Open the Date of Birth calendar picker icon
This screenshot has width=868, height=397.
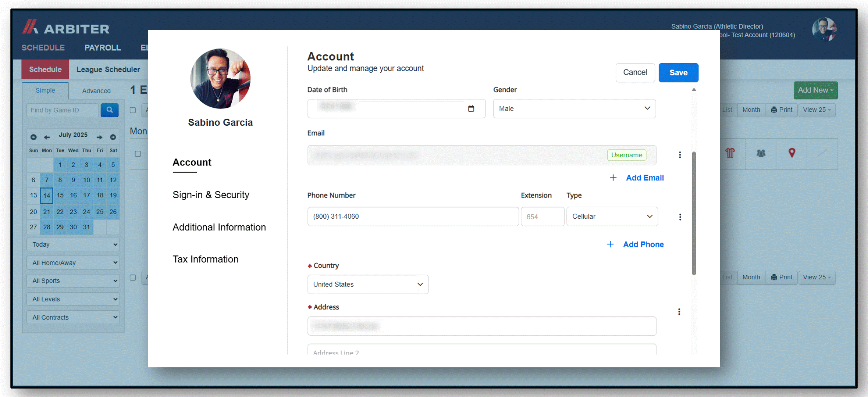[471, 108]
